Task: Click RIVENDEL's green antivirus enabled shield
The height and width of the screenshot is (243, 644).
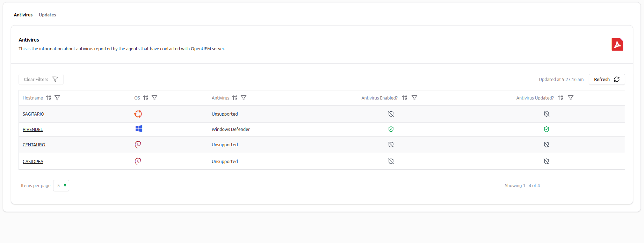Action: [391, 129]
